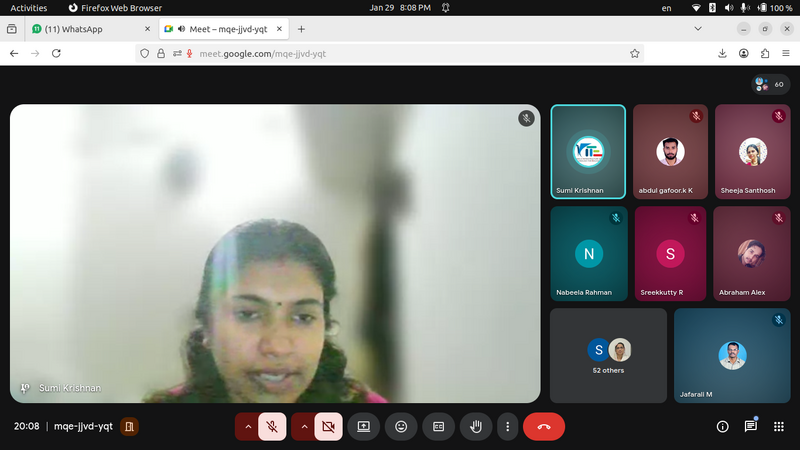
Task: Raise your hand in the meeting
Action: tap(476, 427)
